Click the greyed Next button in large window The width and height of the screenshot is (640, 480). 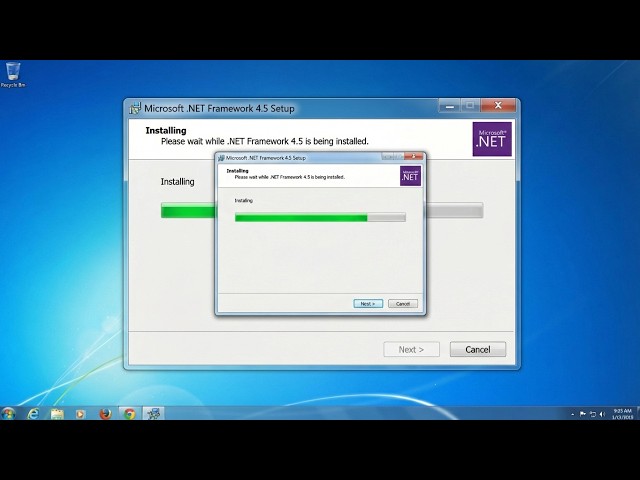411,349
